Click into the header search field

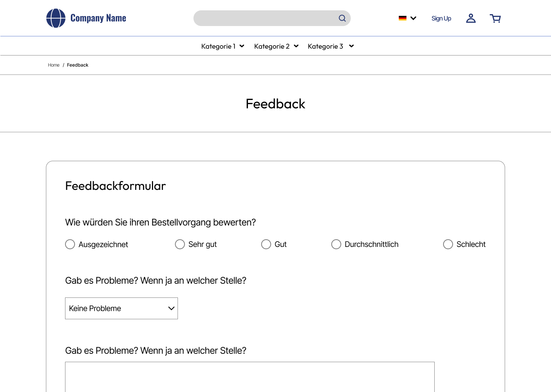coord(264,18)
